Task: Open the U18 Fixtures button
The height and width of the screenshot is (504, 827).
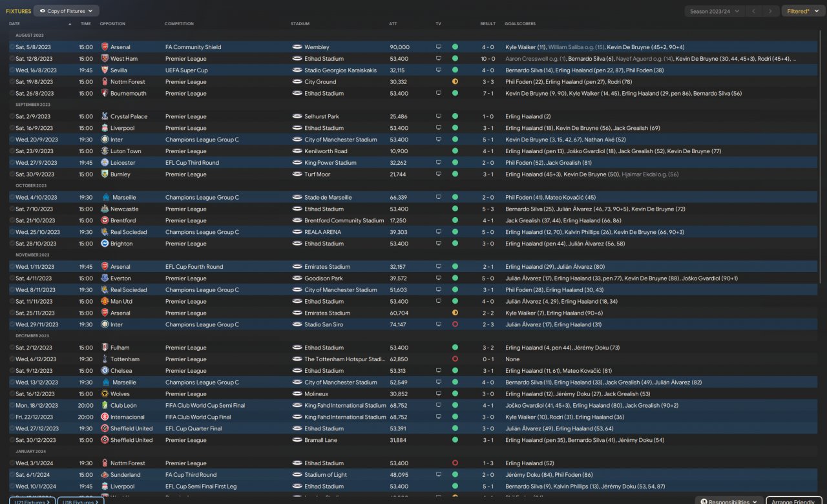Action: coord(81,501)
